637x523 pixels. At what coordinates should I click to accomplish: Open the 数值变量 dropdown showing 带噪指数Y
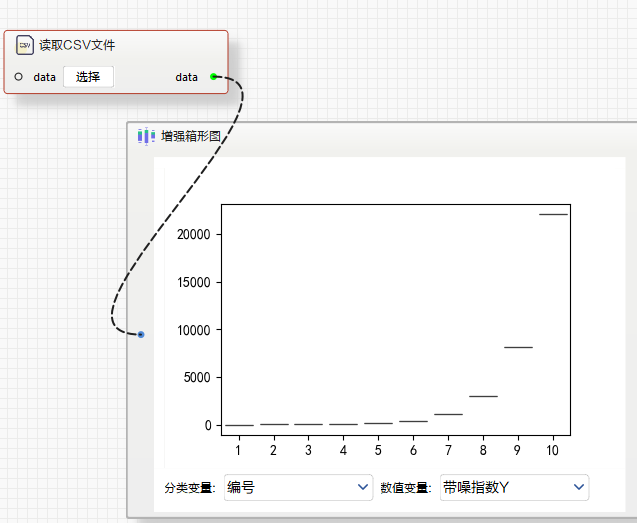click(x=514, y=487)
